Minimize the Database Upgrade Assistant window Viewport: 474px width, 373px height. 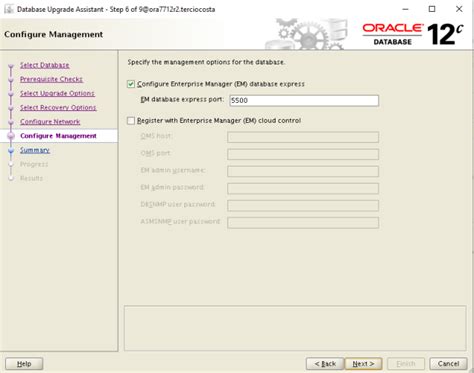point(405,9)
